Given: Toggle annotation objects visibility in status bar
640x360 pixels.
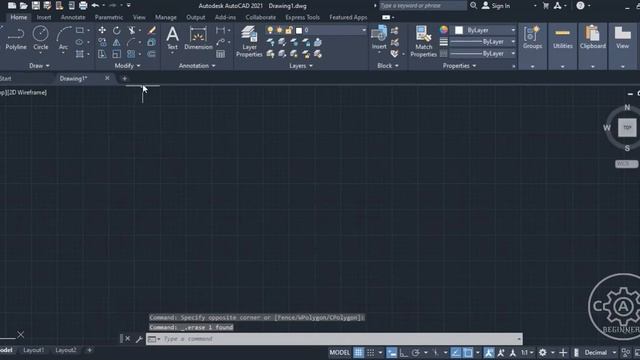Looking at the screenshot, I should pos(489,353).
